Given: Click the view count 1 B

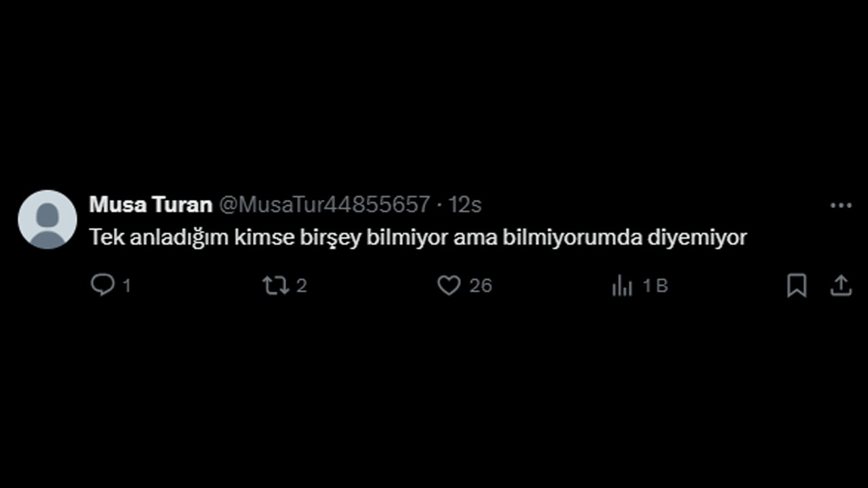Looking at the screenshot, I should tap(655, 286).
